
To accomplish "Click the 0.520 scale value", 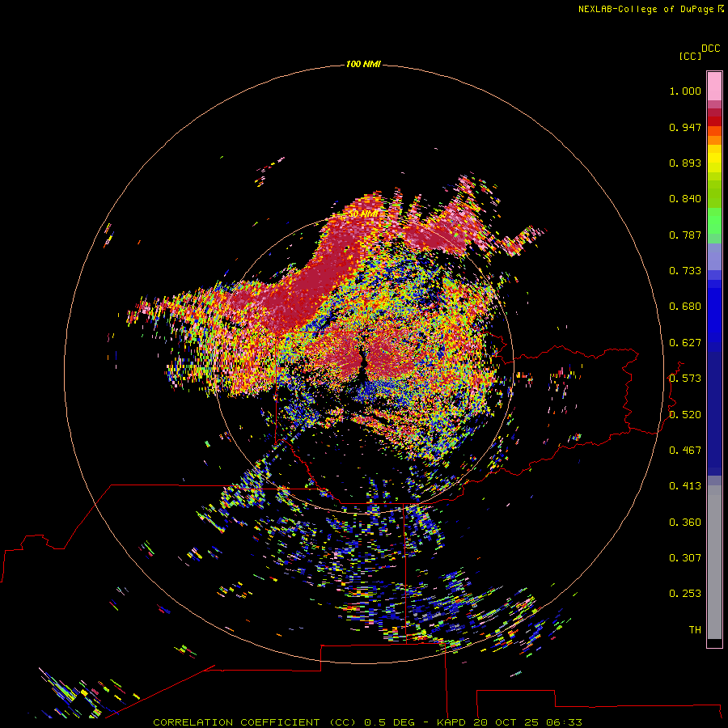I will click(x=685, y=415).
